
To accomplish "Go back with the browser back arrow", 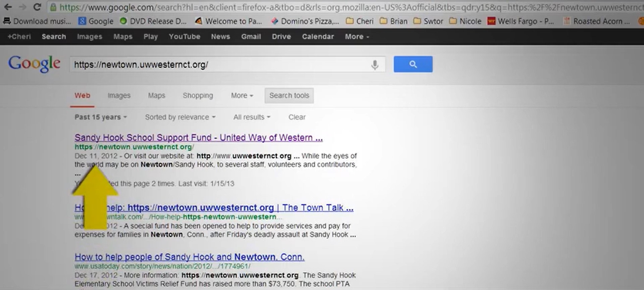I will coord(8,7).
